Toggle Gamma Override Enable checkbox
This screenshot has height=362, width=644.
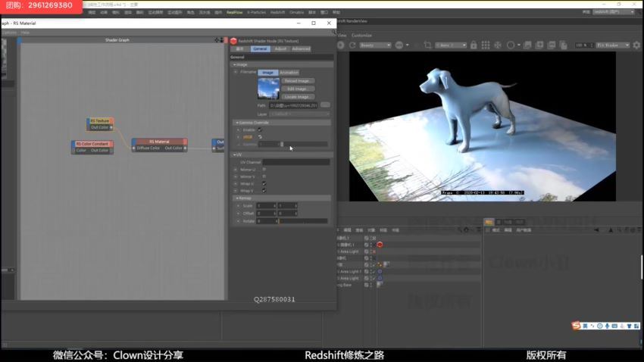tap(259, 130)
